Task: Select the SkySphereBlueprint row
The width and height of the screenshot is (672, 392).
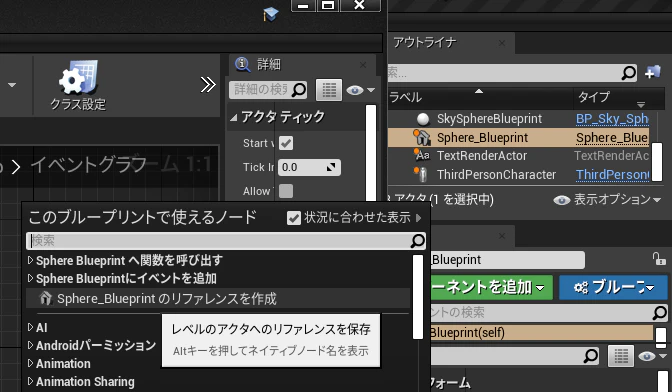Action: tap(519, 119)
